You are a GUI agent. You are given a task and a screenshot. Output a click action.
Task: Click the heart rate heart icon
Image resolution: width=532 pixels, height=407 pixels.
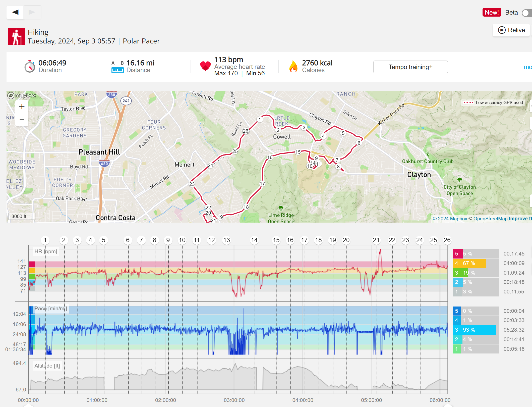pos(205,66)
